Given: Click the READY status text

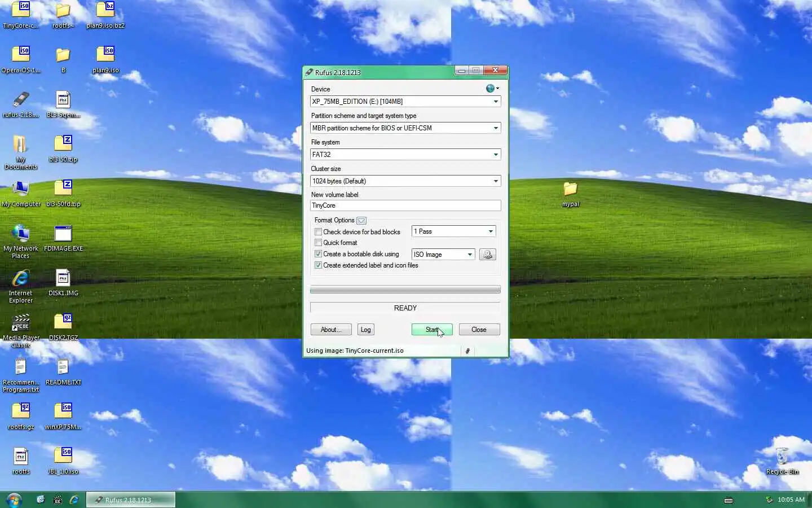Looking at the screenshot, I should pyautogui.click(x=405, y=308).
